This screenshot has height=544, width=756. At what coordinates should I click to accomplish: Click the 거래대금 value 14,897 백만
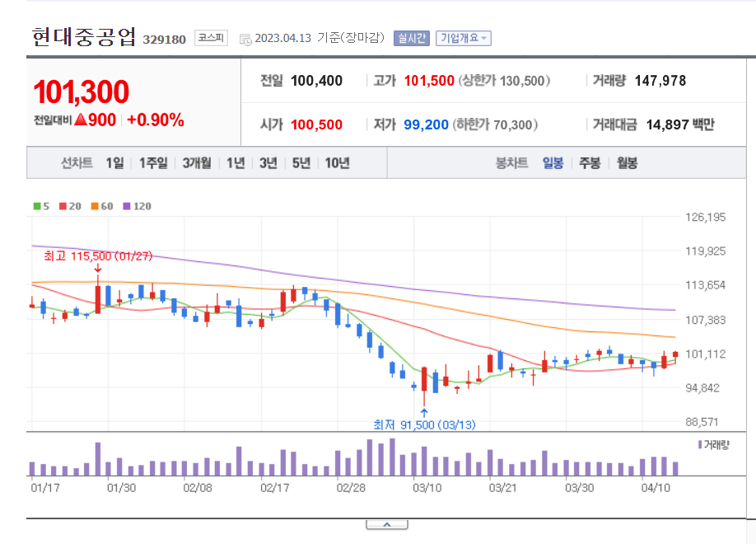[x=680, y=124]
